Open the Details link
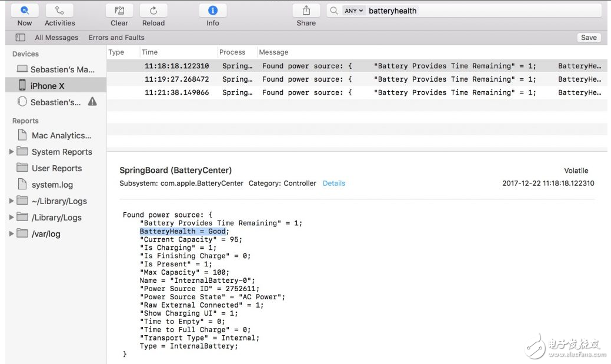Image resolution: width=611 pixels, height=364 pixels. 333,183
